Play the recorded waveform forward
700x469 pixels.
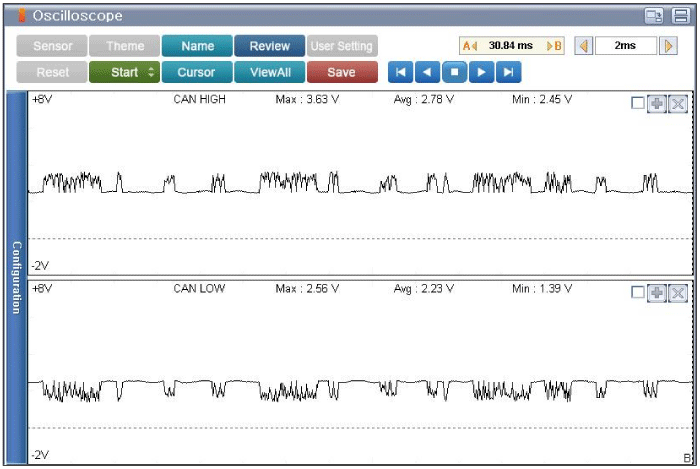coord(481,72)
